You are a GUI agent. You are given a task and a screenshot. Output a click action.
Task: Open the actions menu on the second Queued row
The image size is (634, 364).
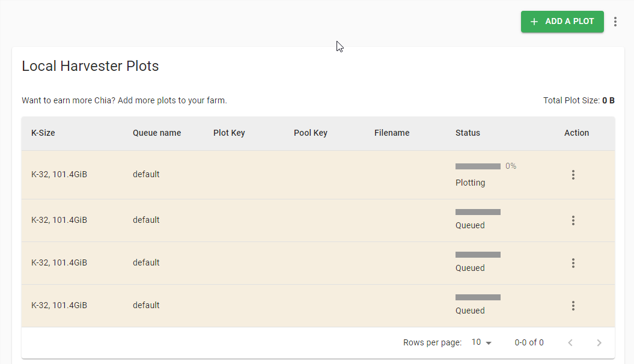tap(573, 263)
